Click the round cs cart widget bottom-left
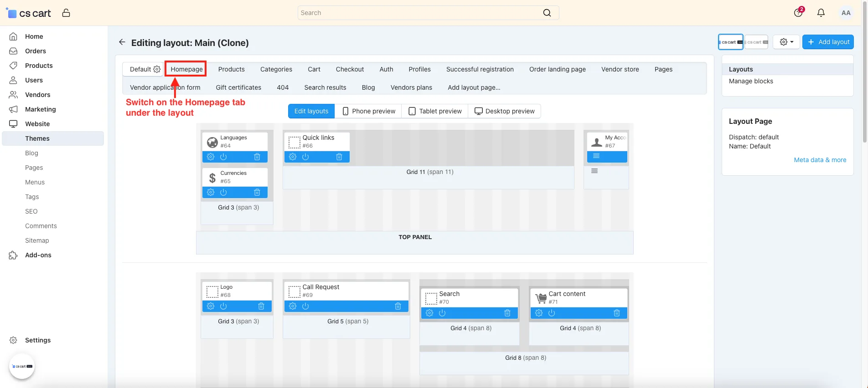The image size is (868, 388). [22, 366]
